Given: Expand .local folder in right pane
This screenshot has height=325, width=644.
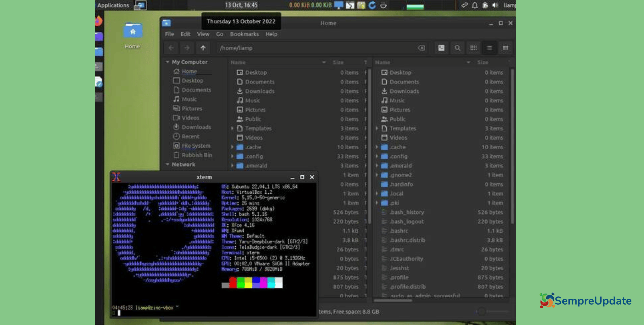Looking at the screenshot, I should click(377, 193).
